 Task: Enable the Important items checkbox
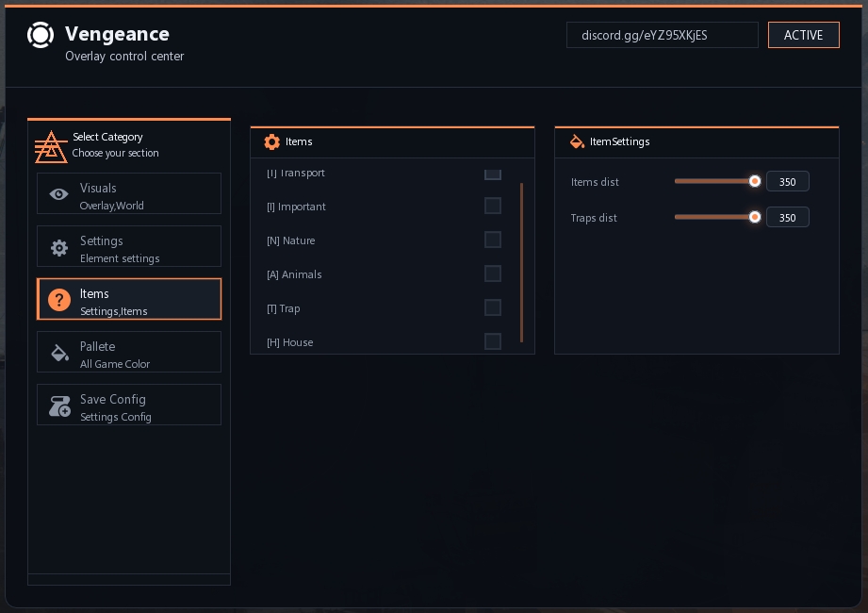coord(492,206)
